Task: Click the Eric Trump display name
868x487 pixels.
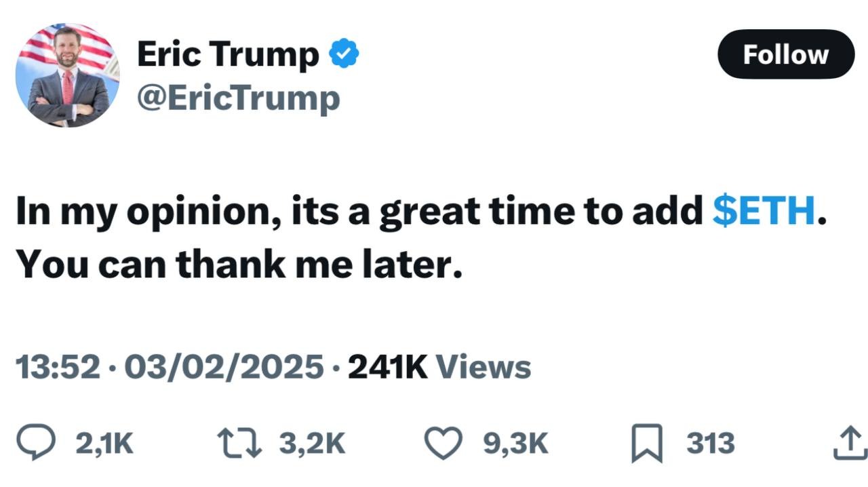Action: tap(228, 54)
